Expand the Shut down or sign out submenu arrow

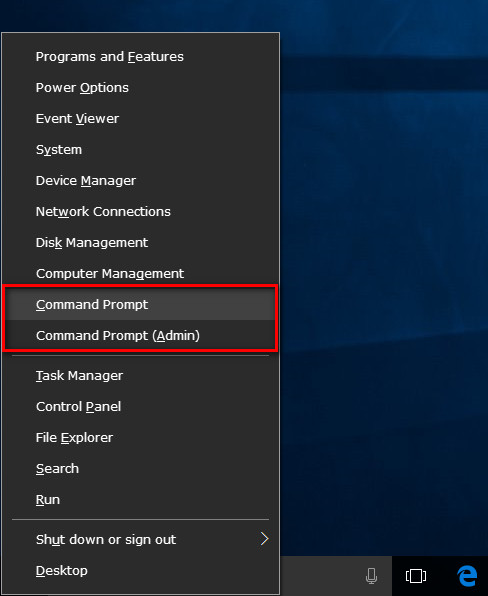point(265,539)
